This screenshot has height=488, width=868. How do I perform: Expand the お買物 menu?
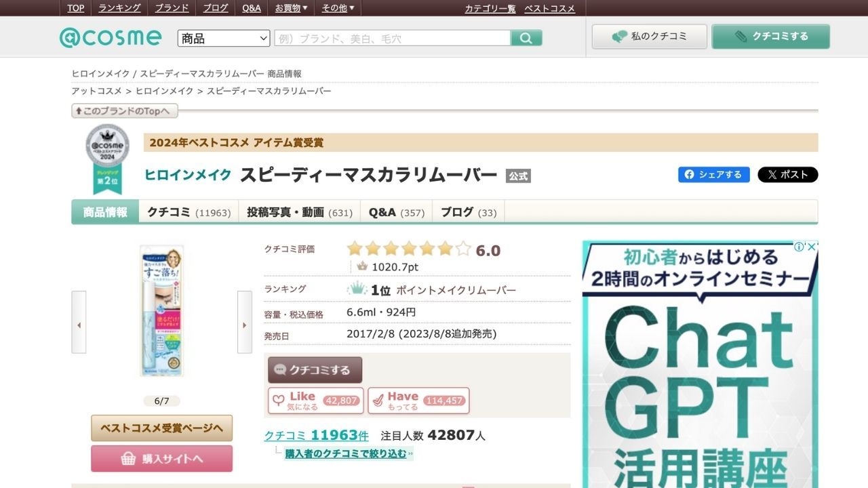click(291, 8)
